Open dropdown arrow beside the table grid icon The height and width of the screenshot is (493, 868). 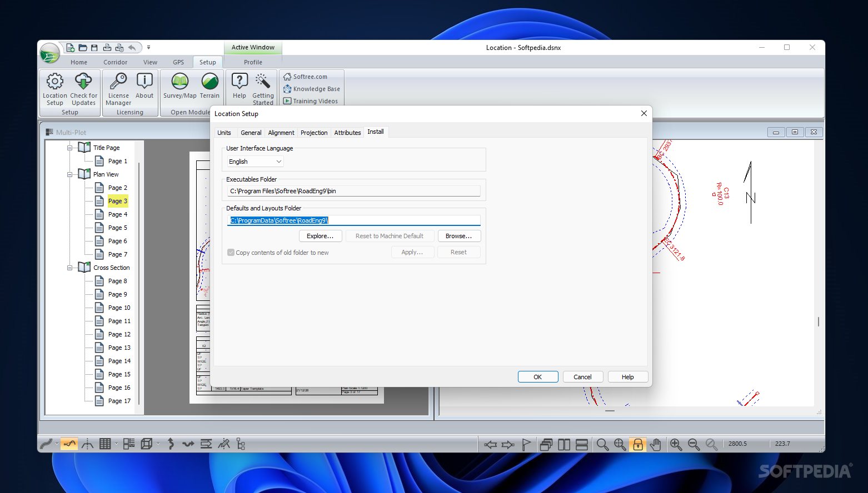pyautogui.click(x=116, y=444)
